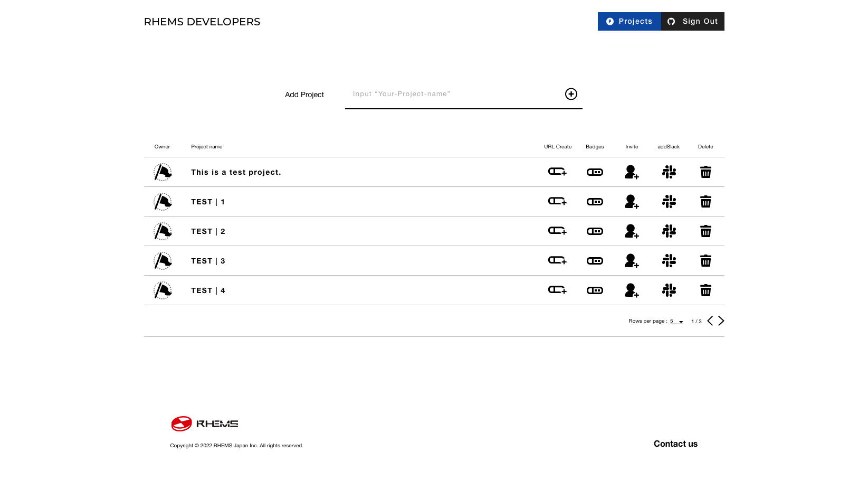868x480 pixels.
Task: Click owner avatar of TEST | 1
Action: (163, 202)
